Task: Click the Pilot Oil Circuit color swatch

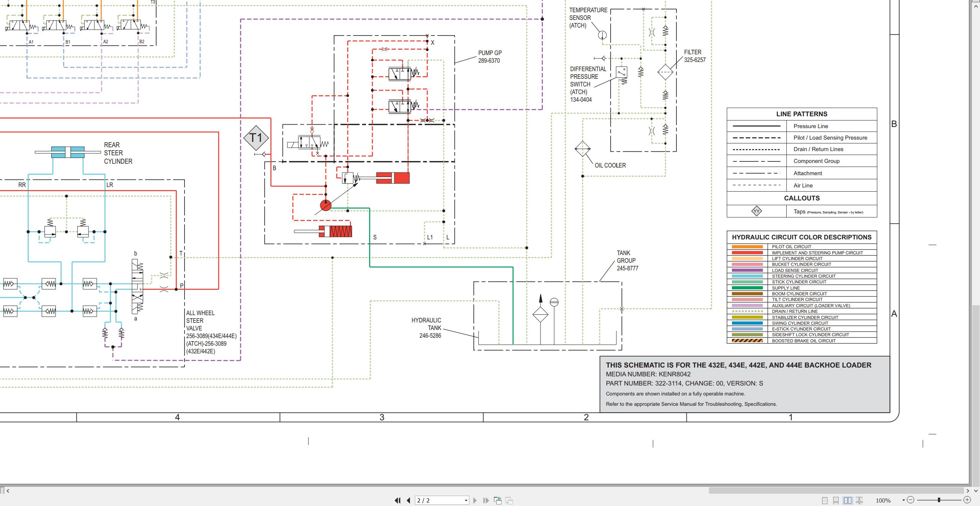Action: pos(747,247)
